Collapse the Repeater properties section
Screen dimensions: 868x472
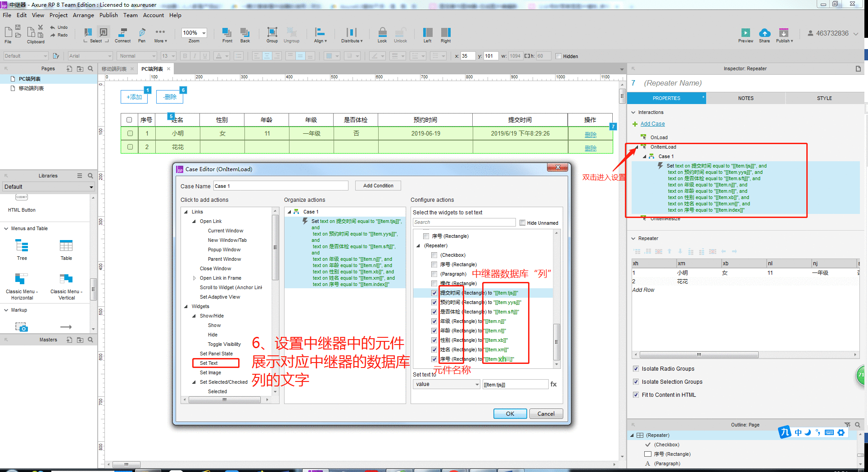point(633,238)
